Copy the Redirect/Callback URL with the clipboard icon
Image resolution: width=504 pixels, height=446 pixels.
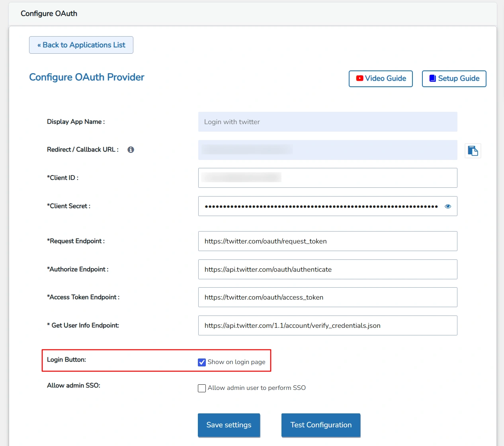coord(473,151)
